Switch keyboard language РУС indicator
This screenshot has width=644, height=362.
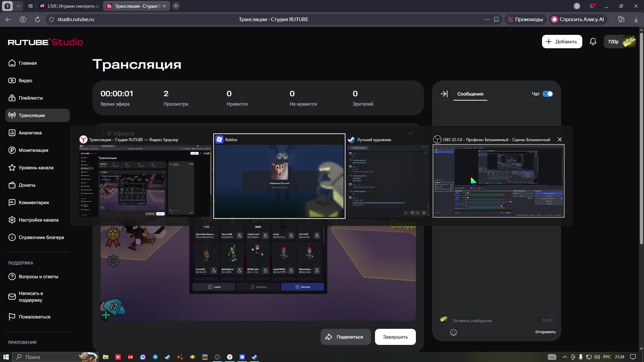click(x=607, y=357)
